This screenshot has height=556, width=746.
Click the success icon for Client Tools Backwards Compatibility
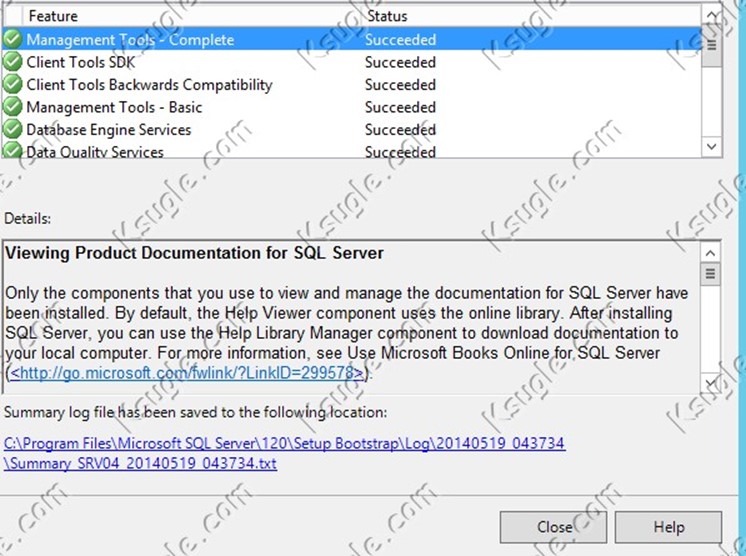click(13, 84)
